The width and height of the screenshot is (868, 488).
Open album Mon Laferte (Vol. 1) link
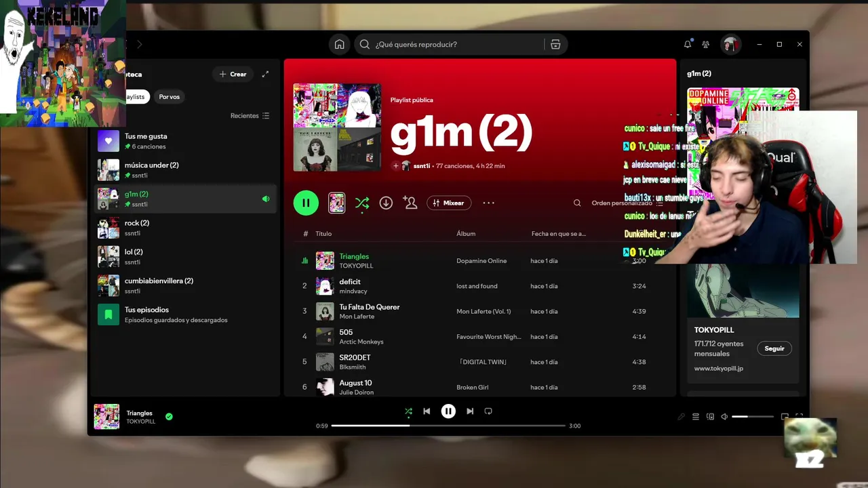pyautogui.click(x=484, y=311)
